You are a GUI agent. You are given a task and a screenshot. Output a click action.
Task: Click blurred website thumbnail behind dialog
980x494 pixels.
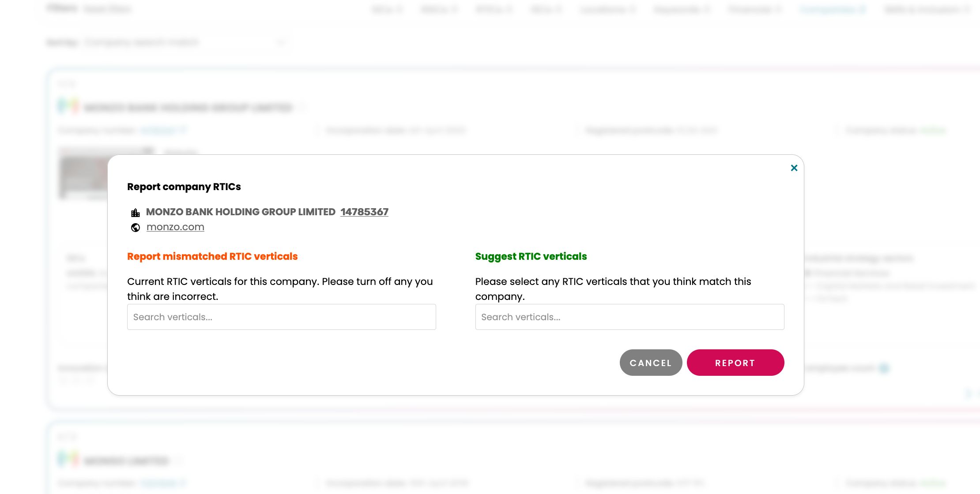tap(83, 174)
